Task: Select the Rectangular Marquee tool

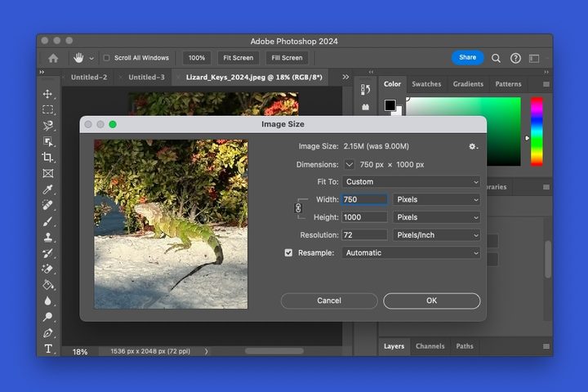Action: (47, 109)
